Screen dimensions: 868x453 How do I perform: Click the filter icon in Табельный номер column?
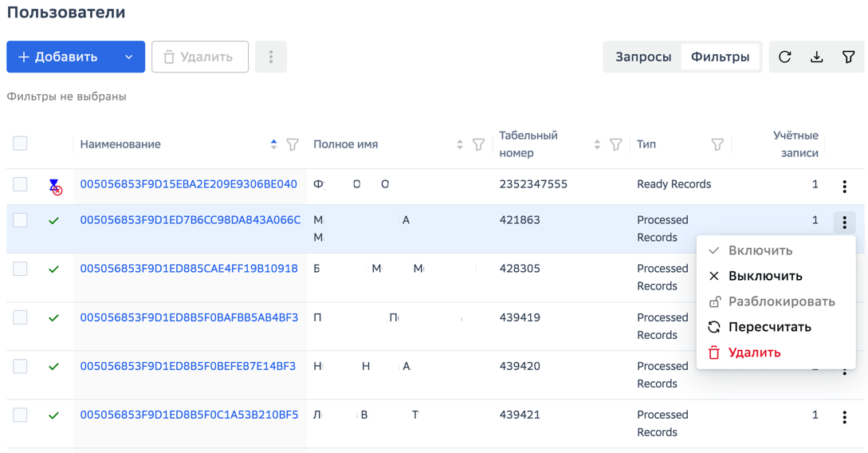click(x=615, y=144)
